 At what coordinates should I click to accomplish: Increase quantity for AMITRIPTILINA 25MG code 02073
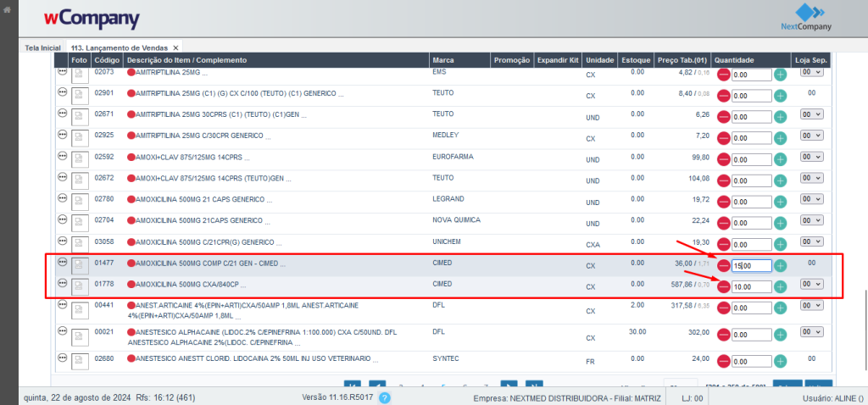780,75
